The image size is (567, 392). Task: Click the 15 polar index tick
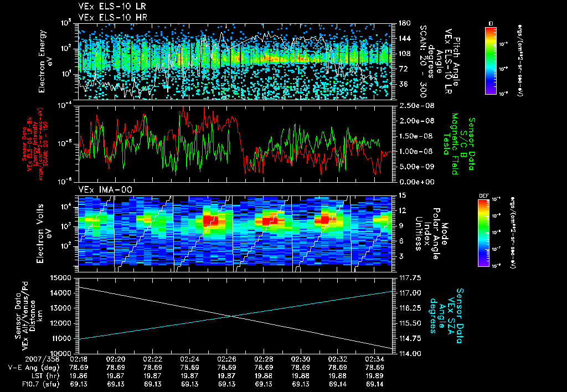coord(402,195)
